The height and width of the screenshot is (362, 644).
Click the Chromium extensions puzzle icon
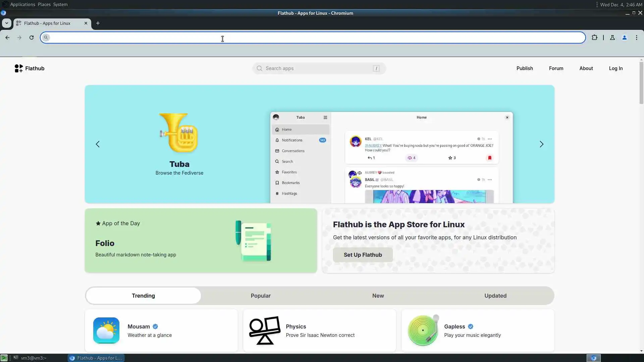[594, 38]
